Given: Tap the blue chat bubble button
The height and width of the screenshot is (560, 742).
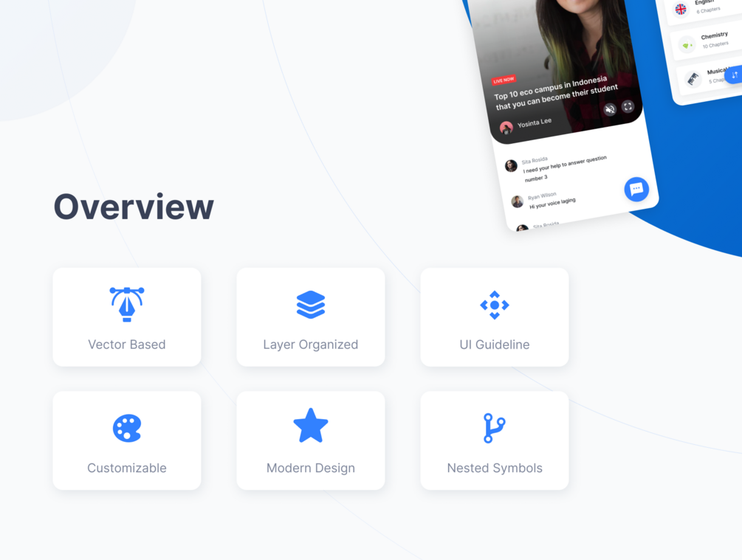Looking at the screenshot, I should tap(636, 189).
